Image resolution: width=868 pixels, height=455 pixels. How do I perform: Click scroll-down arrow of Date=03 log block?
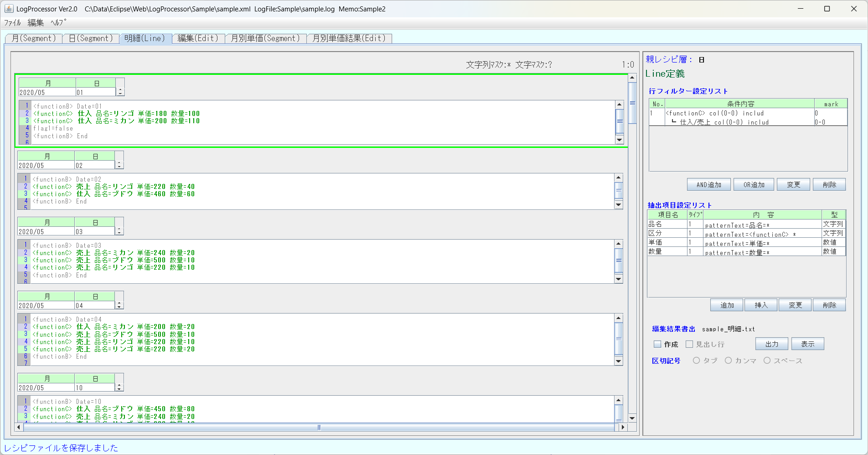tap(619, 279)
